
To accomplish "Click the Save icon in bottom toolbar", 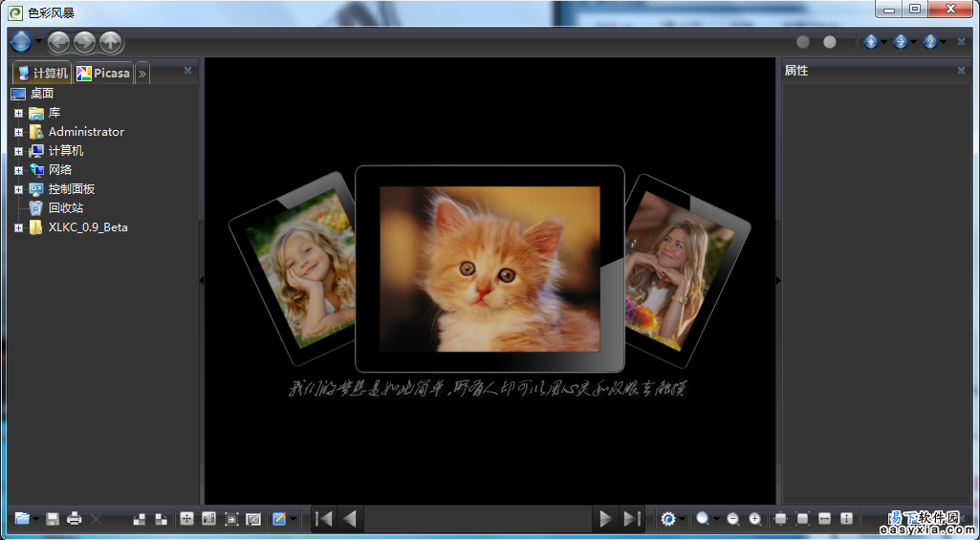I will tap(53, 519).
